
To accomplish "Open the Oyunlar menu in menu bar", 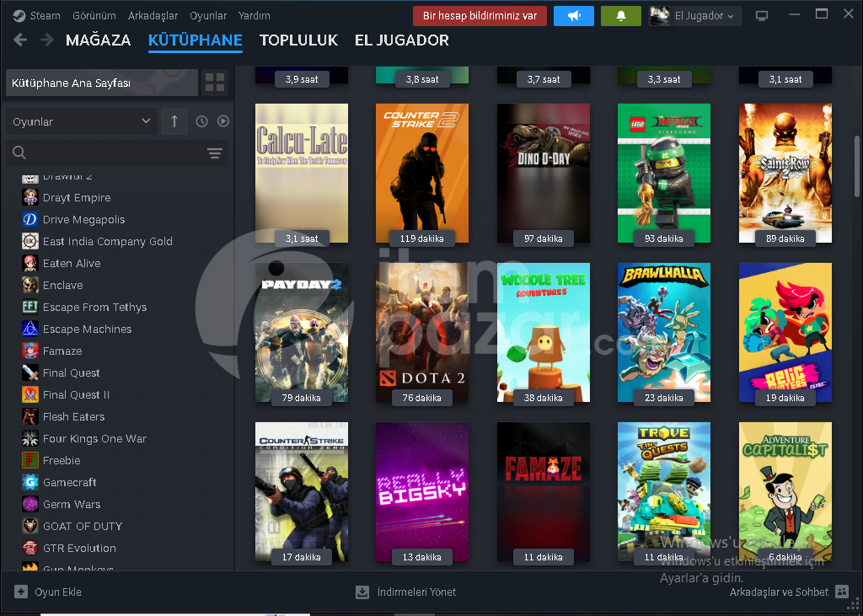I will click(x=208, y=16).
